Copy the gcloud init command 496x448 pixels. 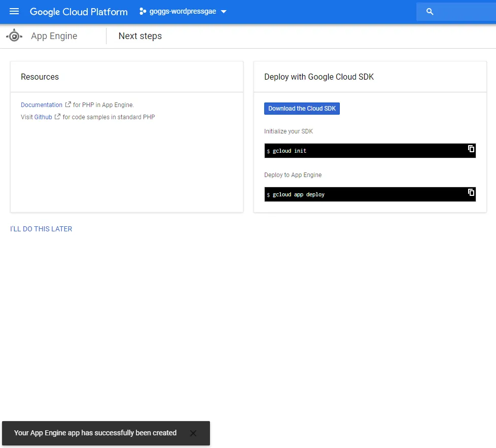click(x=470, y=148)
